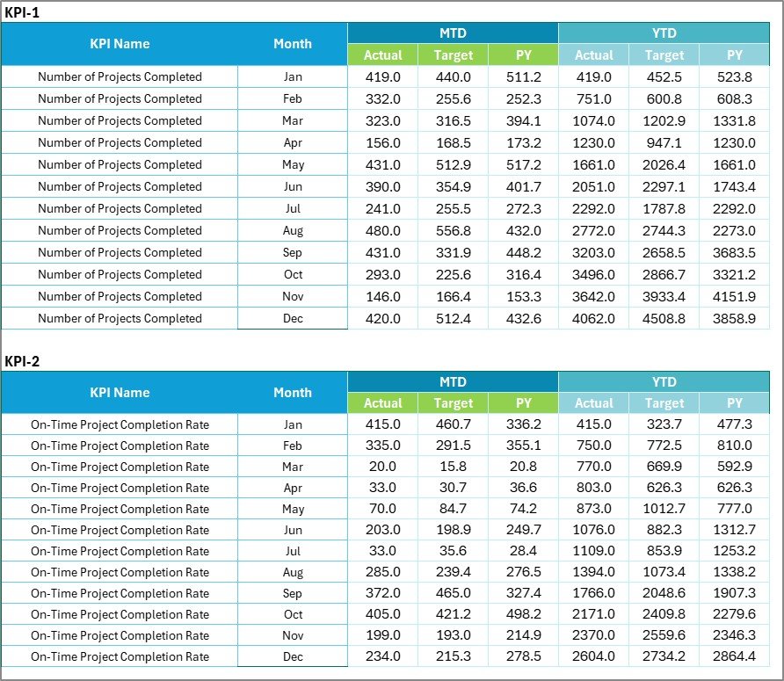Click the 2864.4 PY value in KPI-2 December row
The height and width of the screenshot is (681, 784).
[x=736, y=656]
